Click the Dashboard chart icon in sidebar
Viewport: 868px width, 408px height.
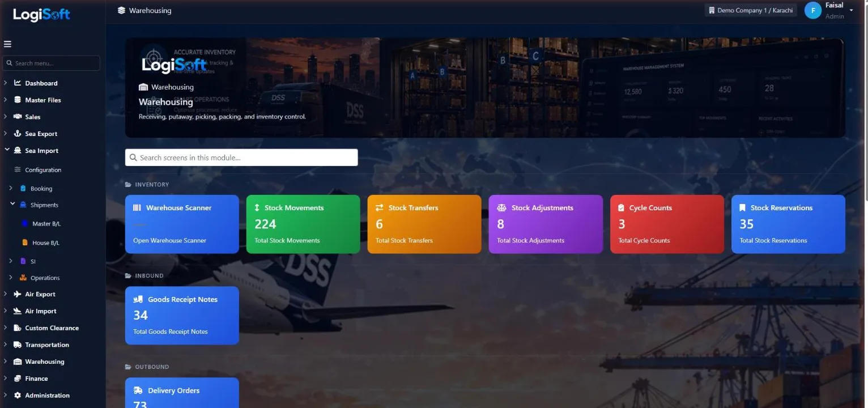(18, 83)
